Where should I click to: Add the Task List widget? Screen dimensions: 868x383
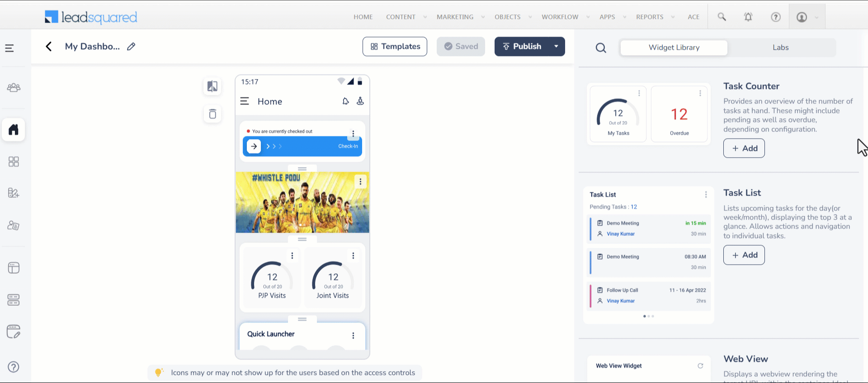pos(744,255)
